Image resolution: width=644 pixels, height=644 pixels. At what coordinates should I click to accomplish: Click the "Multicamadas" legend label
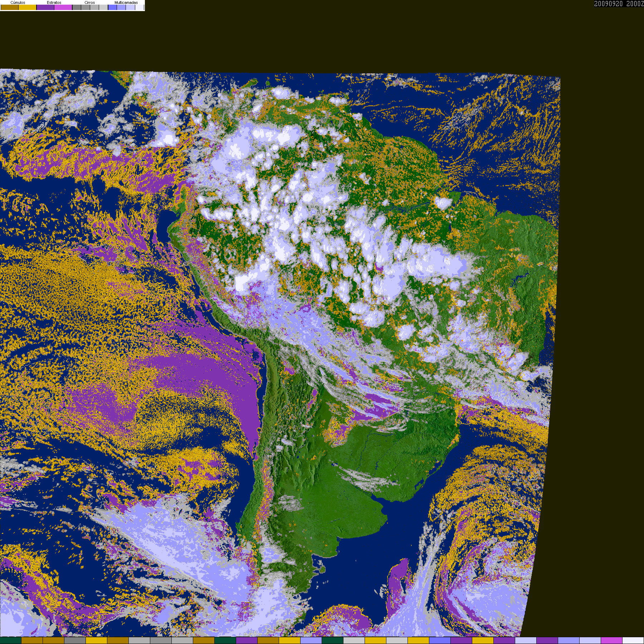pyautogui.click(x=126, y=3)
